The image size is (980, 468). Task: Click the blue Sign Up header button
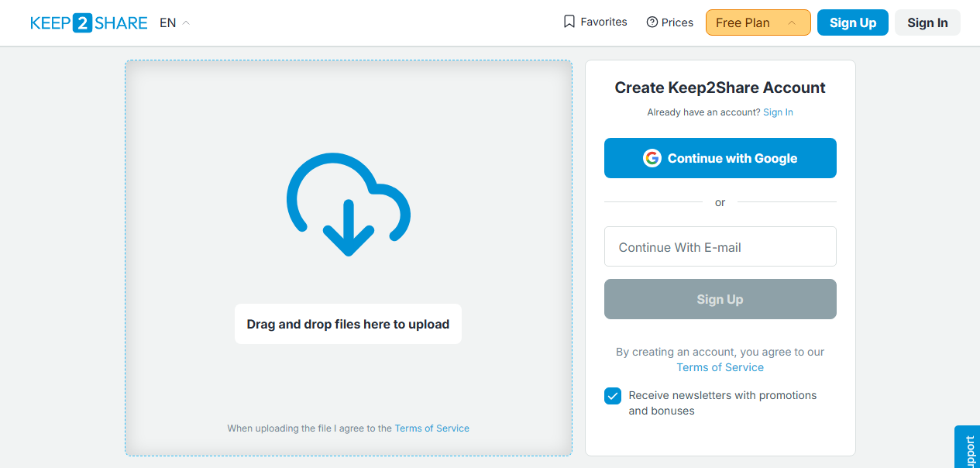point(853,22)
